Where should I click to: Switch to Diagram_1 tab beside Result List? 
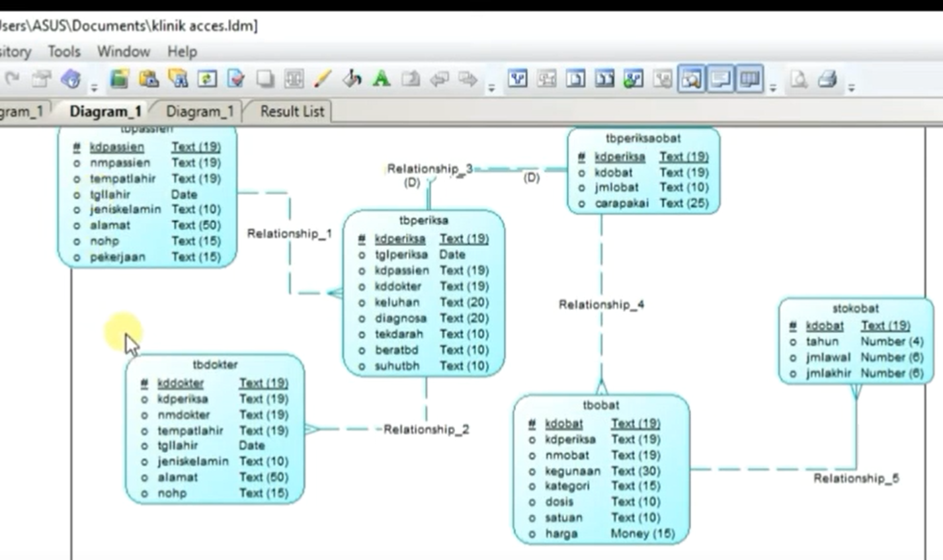pyautogui.click(x=200, y=111)
